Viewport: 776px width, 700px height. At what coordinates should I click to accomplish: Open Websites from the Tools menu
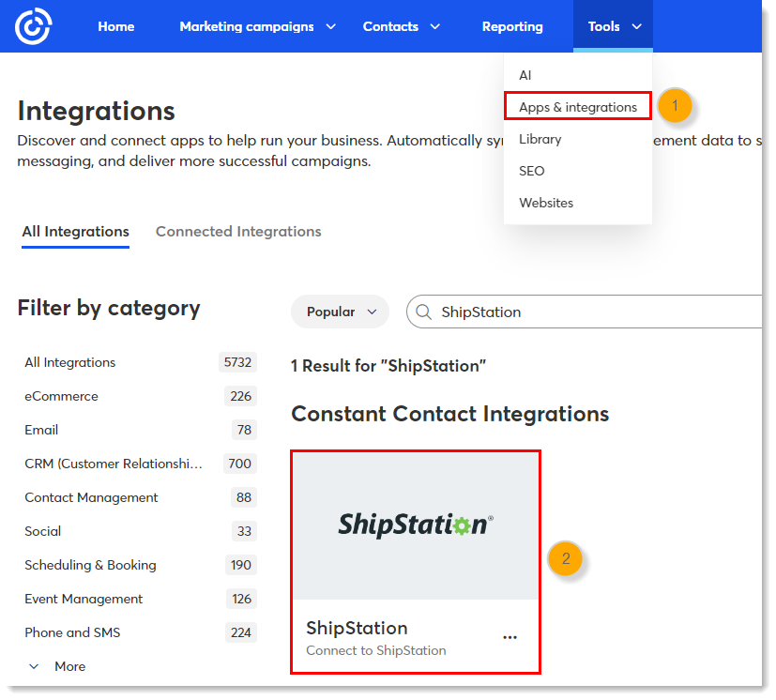[546, 203]
